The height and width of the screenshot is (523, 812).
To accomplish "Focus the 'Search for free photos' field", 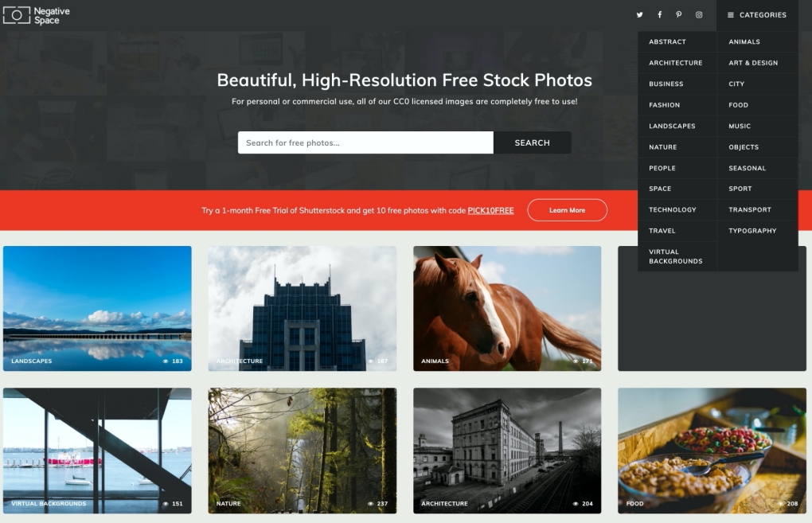I will (x=365, y=142).
